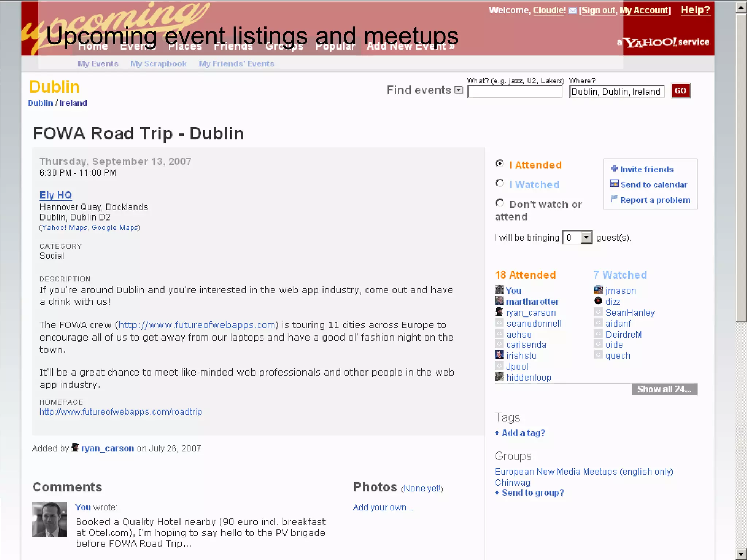Click the Send to calendar icon
This screenshot has height=560, width=747.
[614, 183]
